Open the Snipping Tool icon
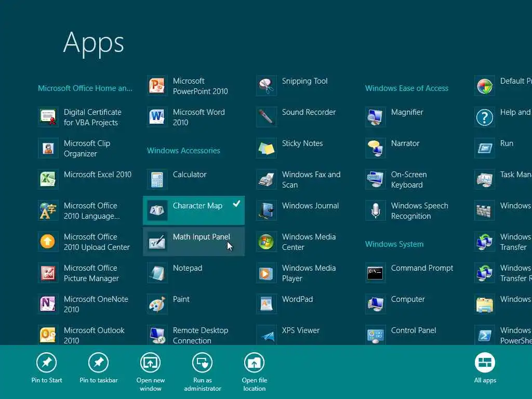Viewport: 532px width, 399px height. (267, 86)
